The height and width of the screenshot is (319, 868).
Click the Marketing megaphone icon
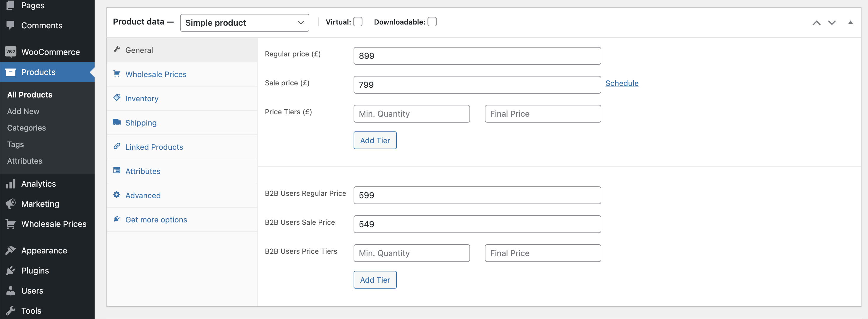(x=10, y=204)
